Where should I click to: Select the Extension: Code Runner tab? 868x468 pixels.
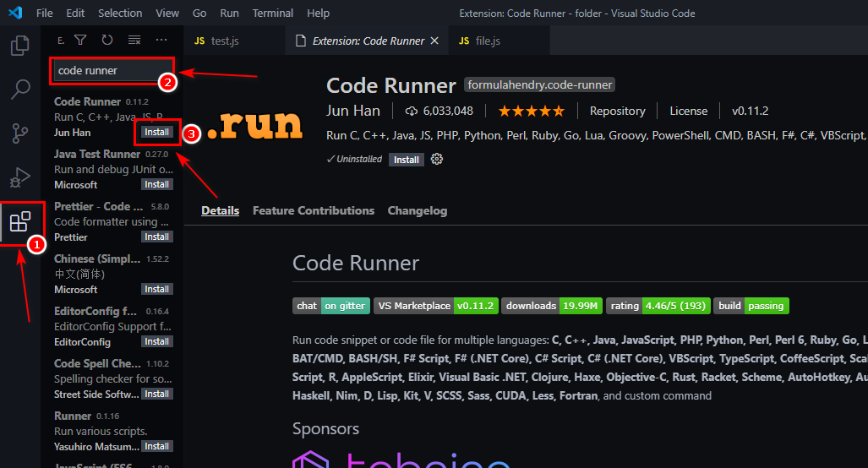click(x=368, y=41)
